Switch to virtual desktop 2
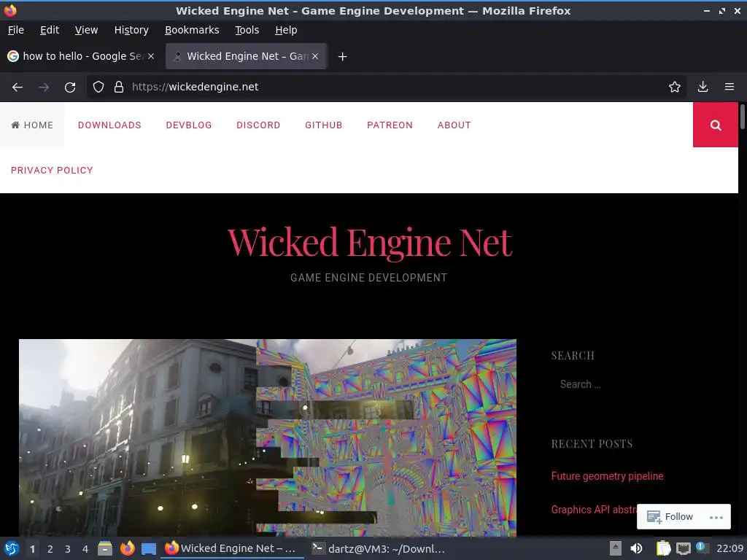Viewport: 747px width, 560px height. point(50,549)
